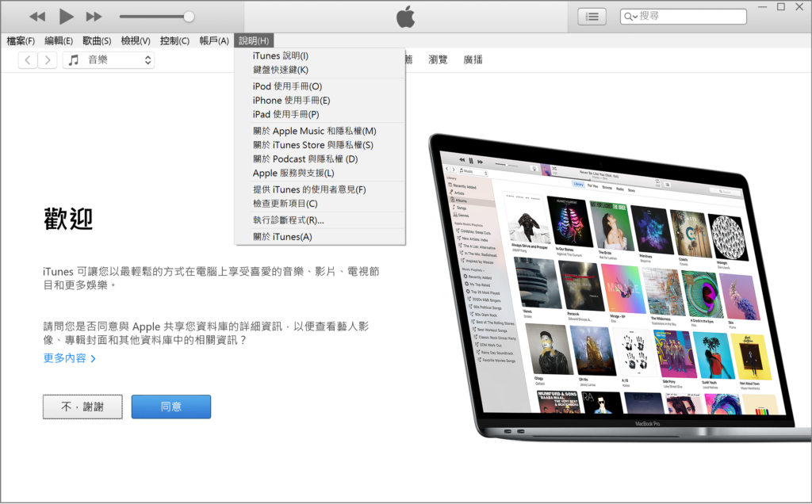Open the 控制(C) menu
Image resolution: width=812 pixels, height=504 pixels.
tap(174, 41)
